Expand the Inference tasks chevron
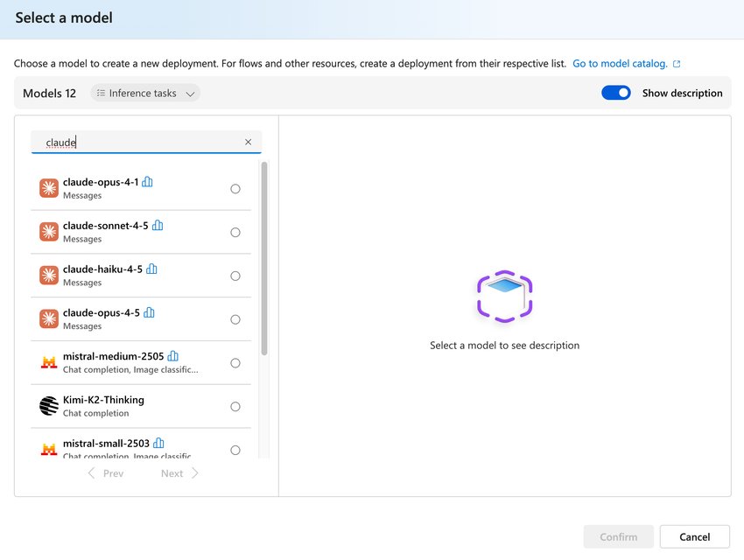 coord(189,92)
